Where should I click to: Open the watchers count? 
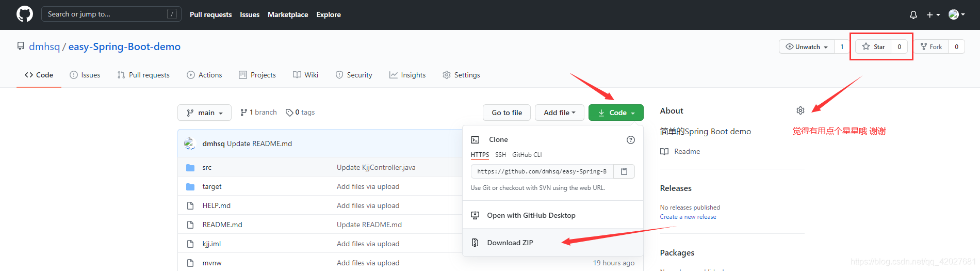(x=842, y=46)
